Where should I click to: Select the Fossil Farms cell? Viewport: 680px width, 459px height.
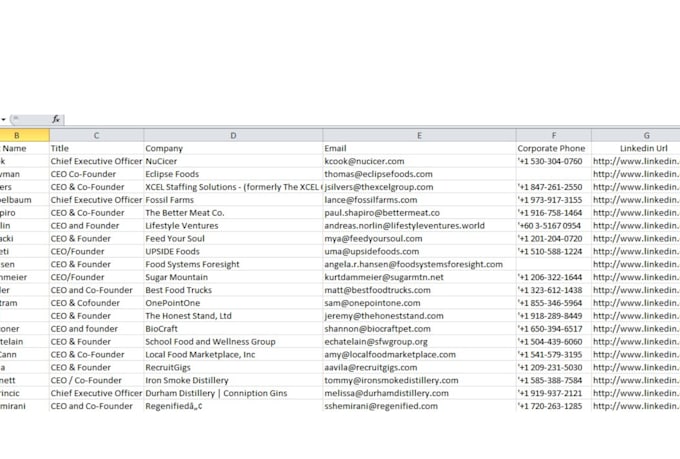[x=233, y=200]
